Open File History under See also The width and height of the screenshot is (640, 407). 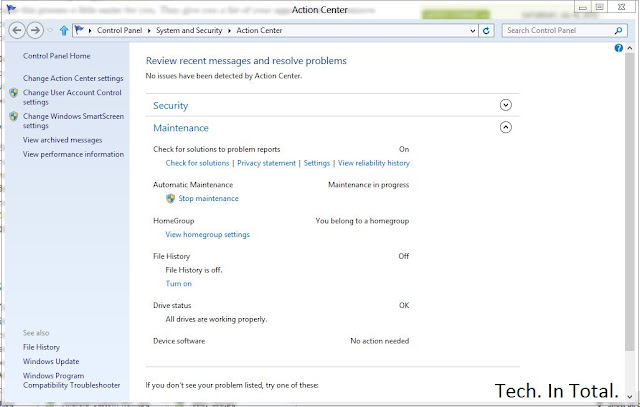click(41, 347)
